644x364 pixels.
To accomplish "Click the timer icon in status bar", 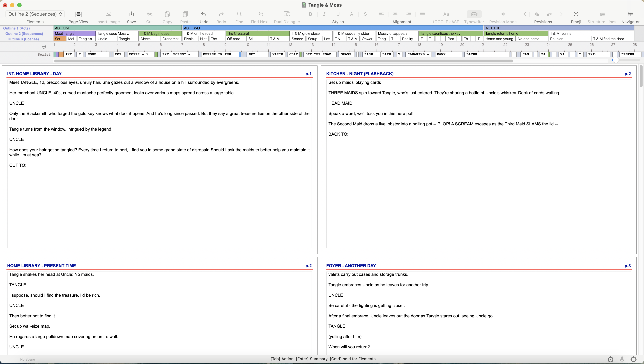I will pyautogui.click(x=611, y=359).
